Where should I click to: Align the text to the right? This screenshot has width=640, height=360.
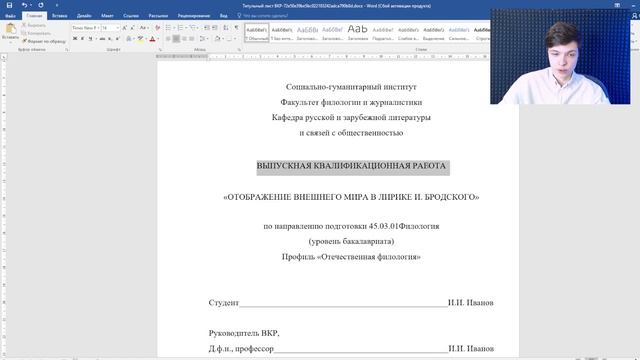coord(184,39)
